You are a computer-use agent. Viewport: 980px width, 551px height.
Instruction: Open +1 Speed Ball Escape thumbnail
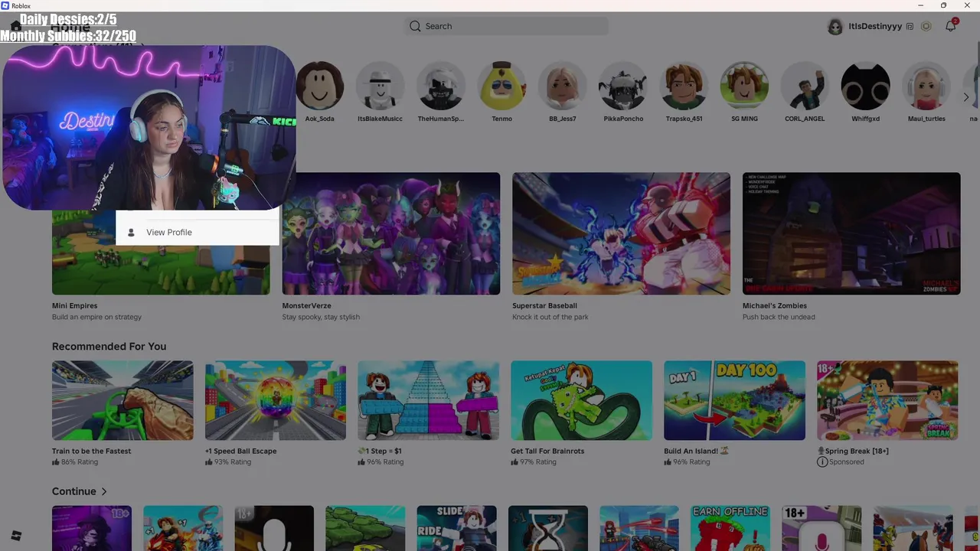[276, 400]
